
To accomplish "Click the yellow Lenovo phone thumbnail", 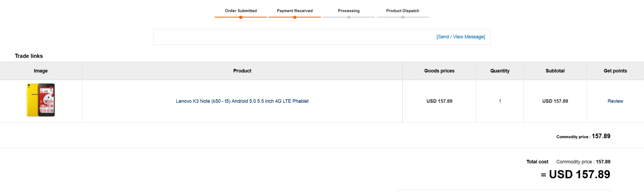I will point(41,100).
